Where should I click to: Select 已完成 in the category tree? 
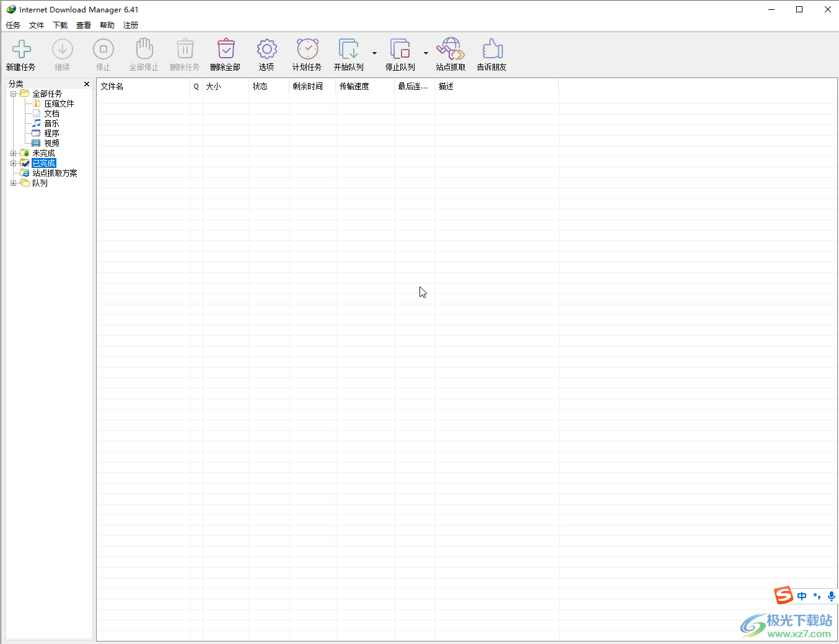click(x=44, y=163)
